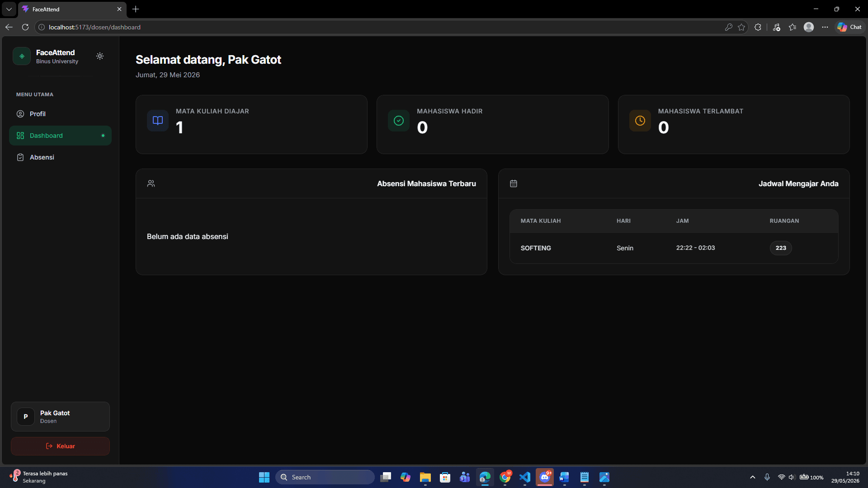Open a new browser tab
868x488 pixels.
(x=136, y=9)
